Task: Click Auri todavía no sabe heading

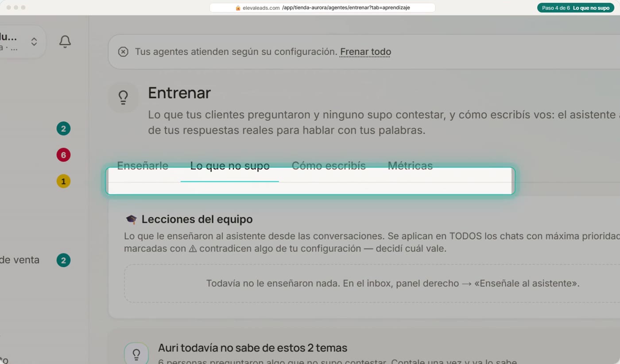Action: tap(252, 348)
